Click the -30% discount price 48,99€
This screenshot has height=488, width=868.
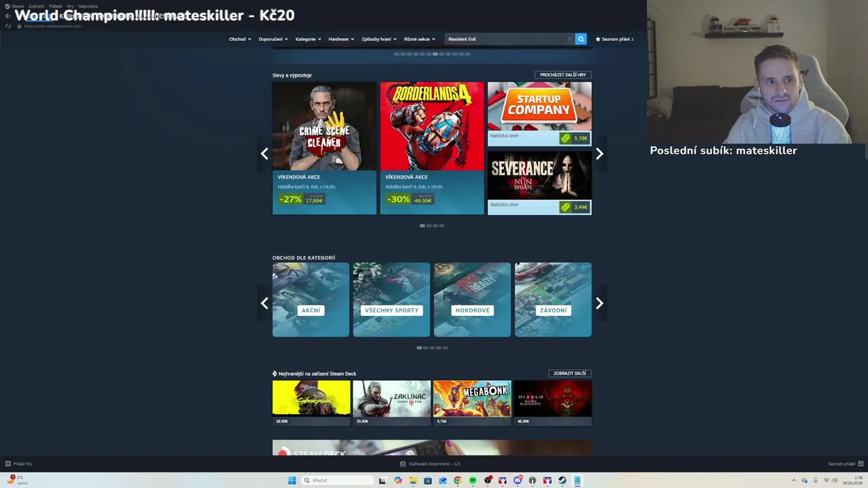410,199
